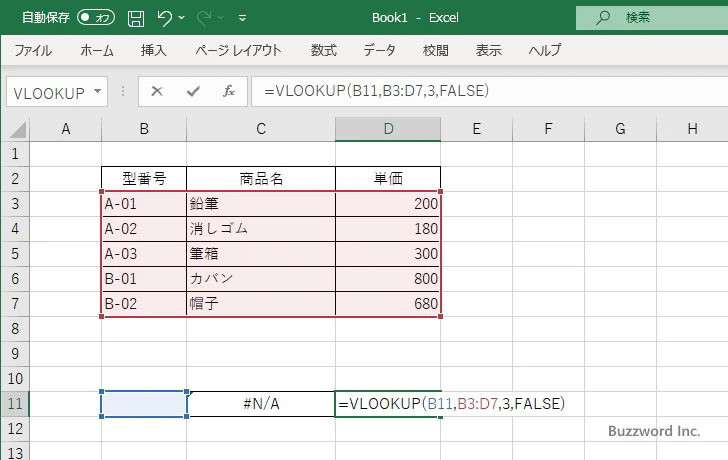Click the formula bar text field
728x460 pixels.
(480, 91)
